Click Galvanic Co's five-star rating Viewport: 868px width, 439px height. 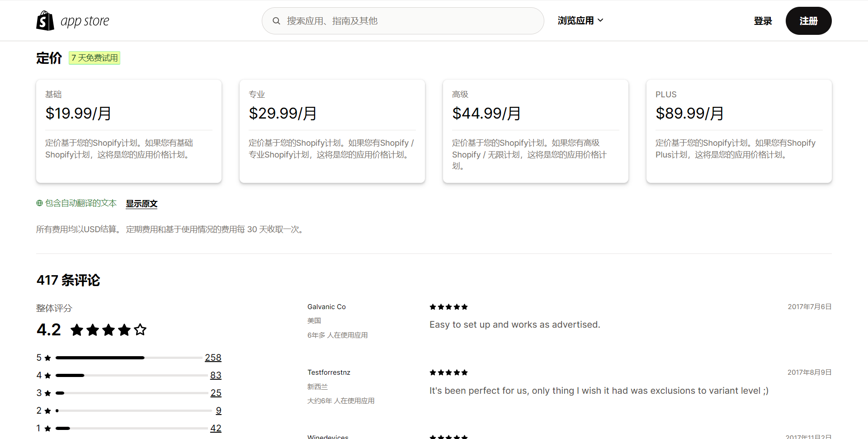[x=448, y=307]
